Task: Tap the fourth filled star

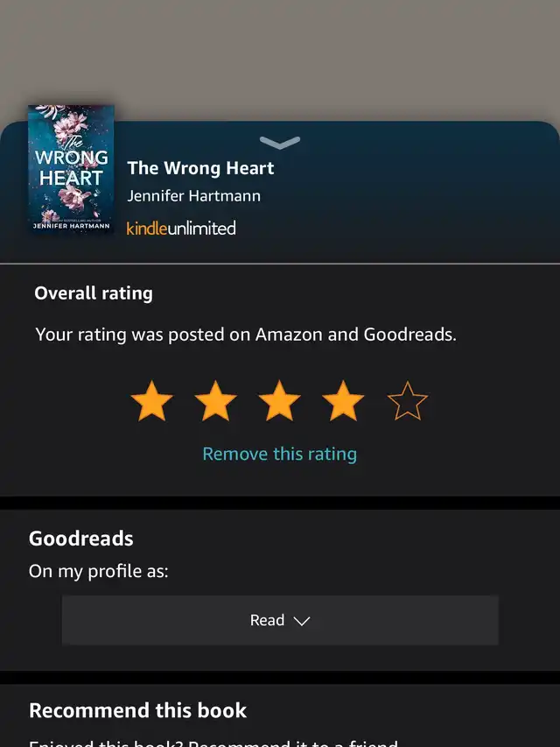Action: (343, 401)
